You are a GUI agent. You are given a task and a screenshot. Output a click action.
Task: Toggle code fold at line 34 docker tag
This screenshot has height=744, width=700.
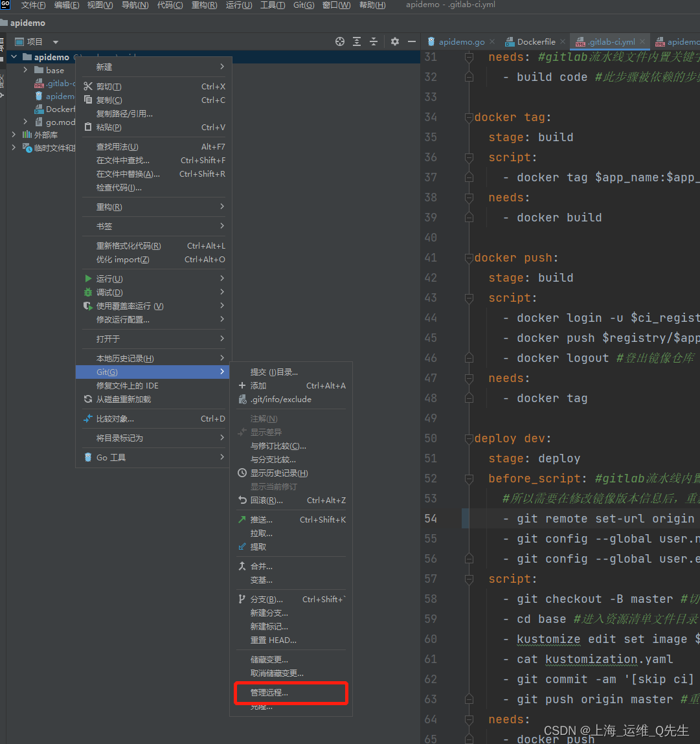click(469, 117)
